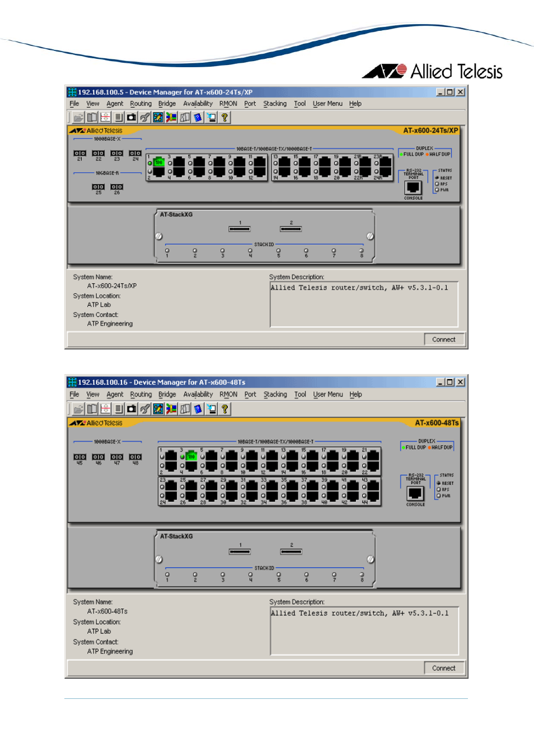Select 10GBASE-R port 26 on the AT-x600-24Ts/XP
This screenshot has height=756, width=534.
pos(116,187)
